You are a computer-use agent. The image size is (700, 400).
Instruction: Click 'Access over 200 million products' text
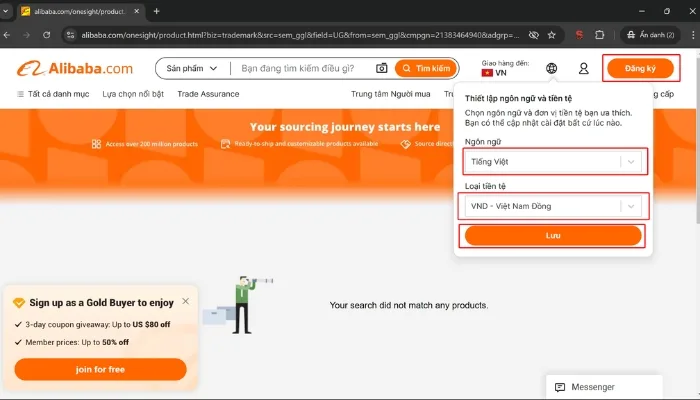151,144
